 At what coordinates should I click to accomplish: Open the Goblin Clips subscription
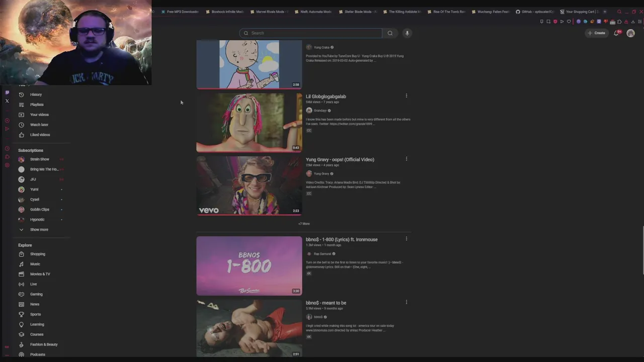(40, 210)
